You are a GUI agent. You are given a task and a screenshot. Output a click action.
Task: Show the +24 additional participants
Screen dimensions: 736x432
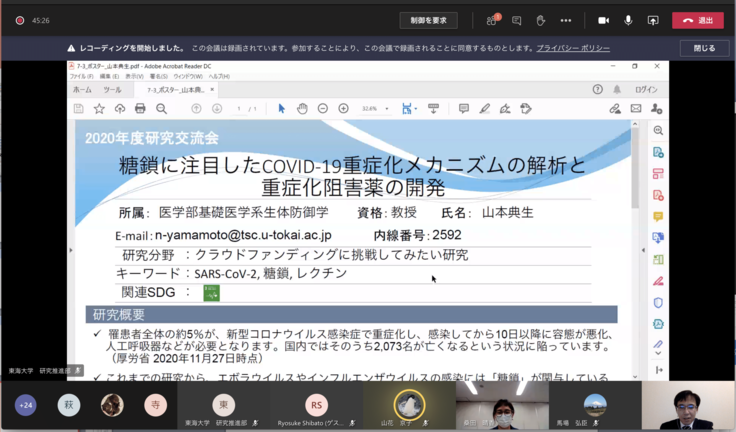(25, 405)
